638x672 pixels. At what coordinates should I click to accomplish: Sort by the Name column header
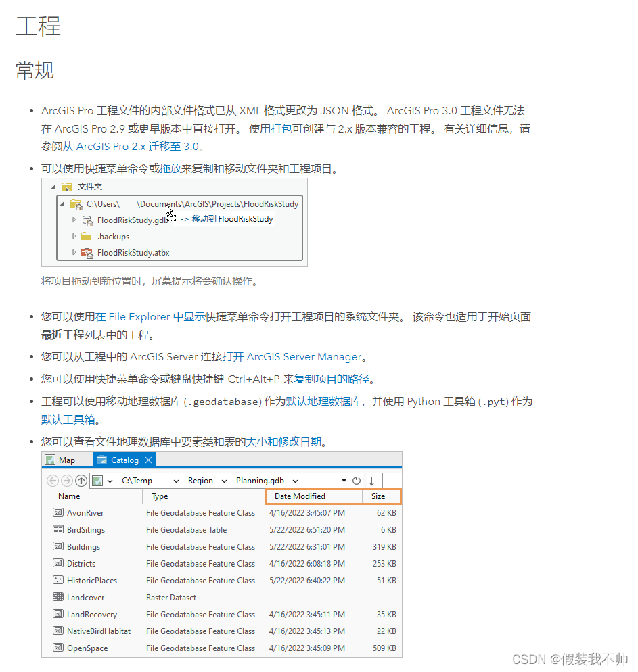(x=69, y=496)
